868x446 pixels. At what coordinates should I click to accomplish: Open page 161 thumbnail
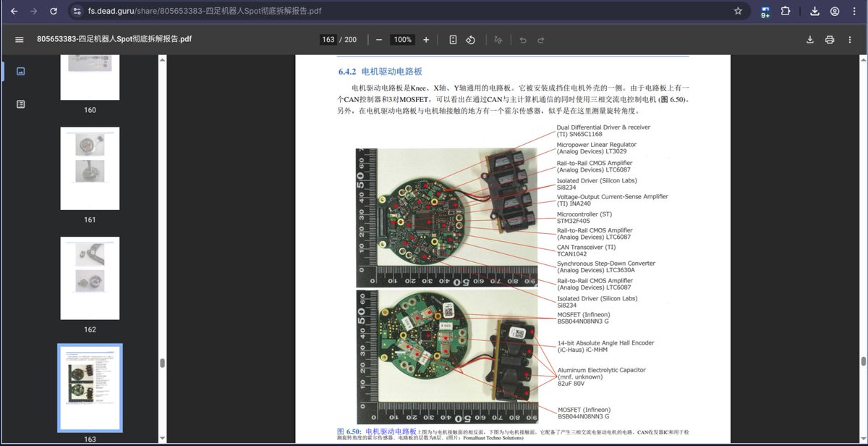(x=90, y=168)
